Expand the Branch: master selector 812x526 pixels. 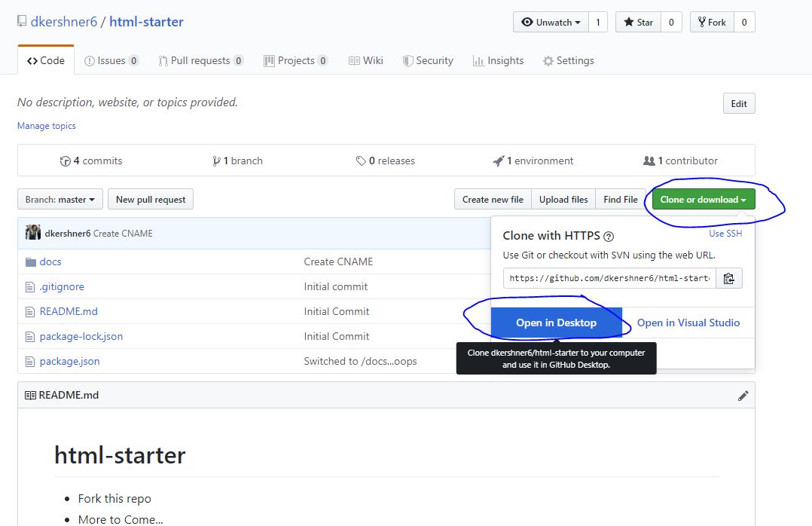60,199
